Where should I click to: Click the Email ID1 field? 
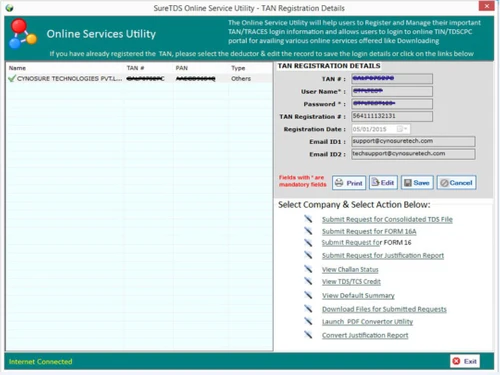[413, 141]
